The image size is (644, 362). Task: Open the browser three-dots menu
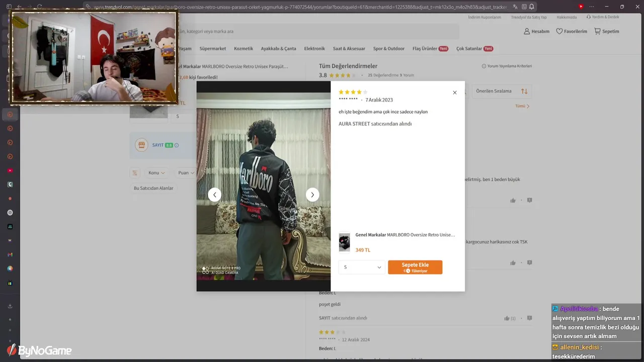coord(591,7)
